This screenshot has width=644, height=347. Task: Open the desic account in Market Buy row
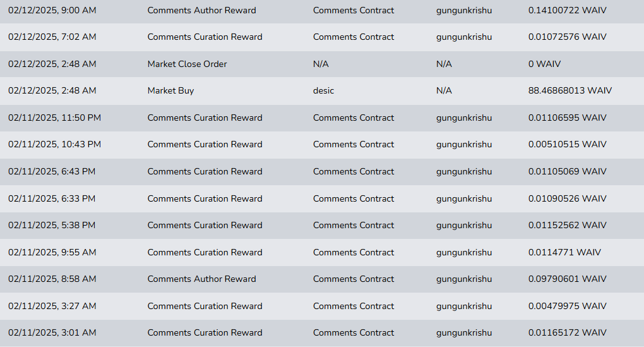click(x=323, y=91)
